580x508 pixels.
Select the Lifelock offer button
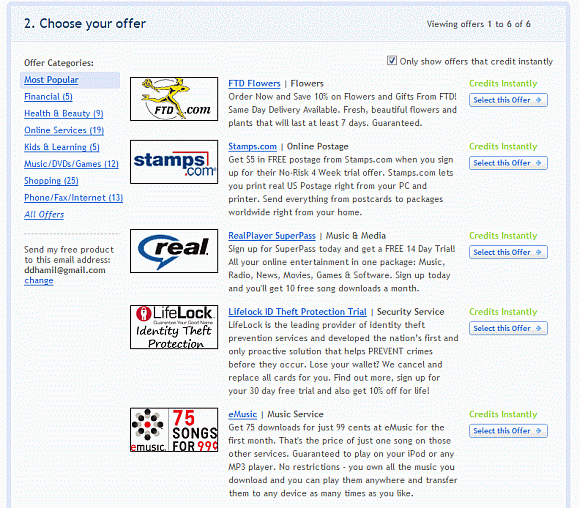click(508, 328)
